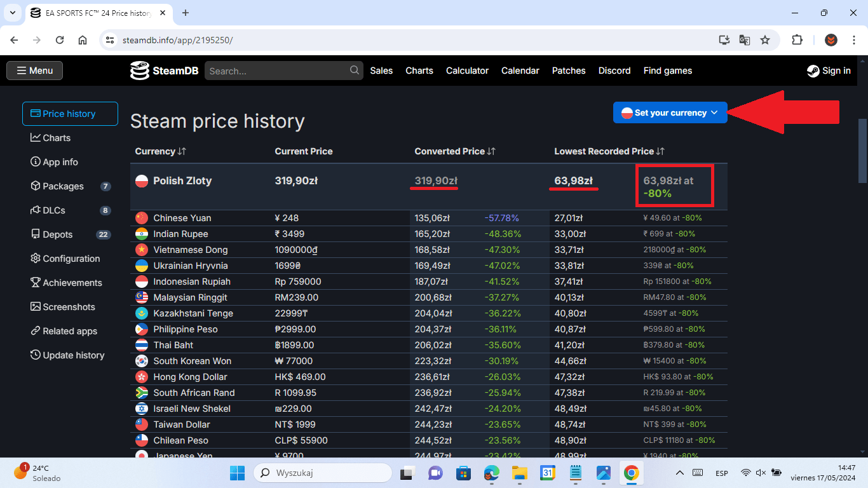Open the Chrome profile avatar
Screen dimensions: 868x488
tap(831, 40)
